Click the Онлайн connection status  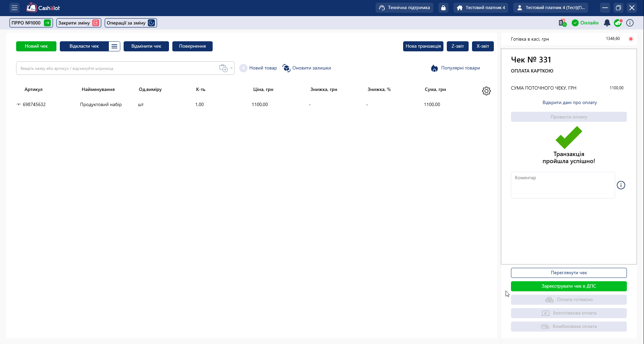tap(585, 23)
